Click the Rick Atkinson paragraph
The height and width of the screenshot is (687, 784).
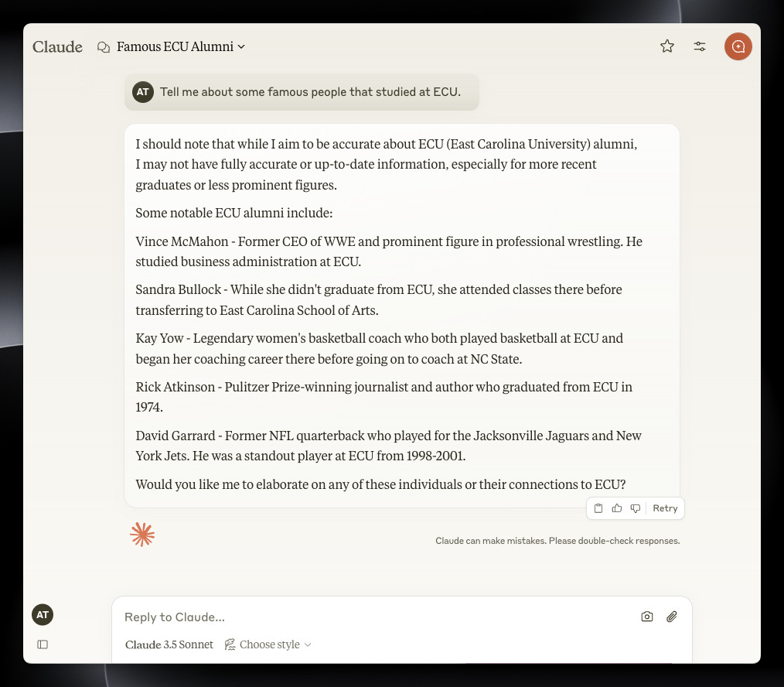383,397
